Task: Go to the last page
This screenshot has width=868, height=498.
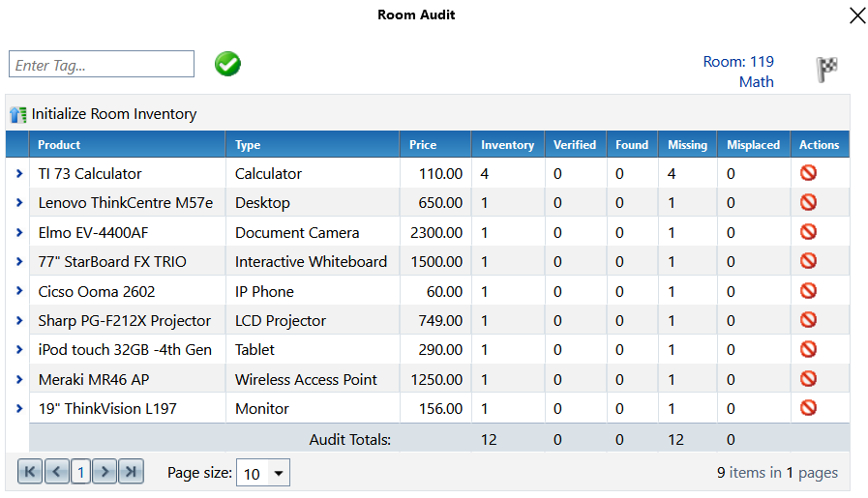Action: 132,472
